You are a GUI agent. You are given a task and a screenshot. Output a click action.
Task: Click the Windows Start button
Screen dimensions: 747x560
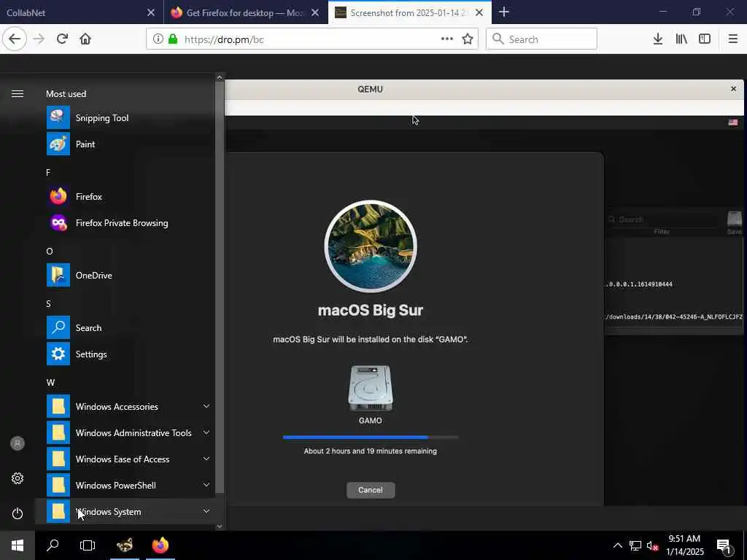pos(18,545)
